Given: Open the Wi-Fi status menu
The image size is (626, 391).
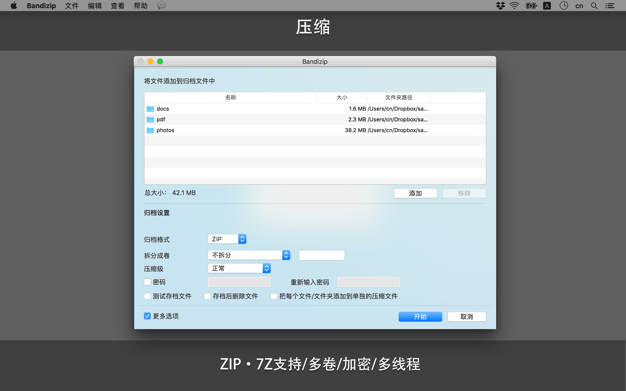Looking at the screenshot, I should click(x=515, y=6).
